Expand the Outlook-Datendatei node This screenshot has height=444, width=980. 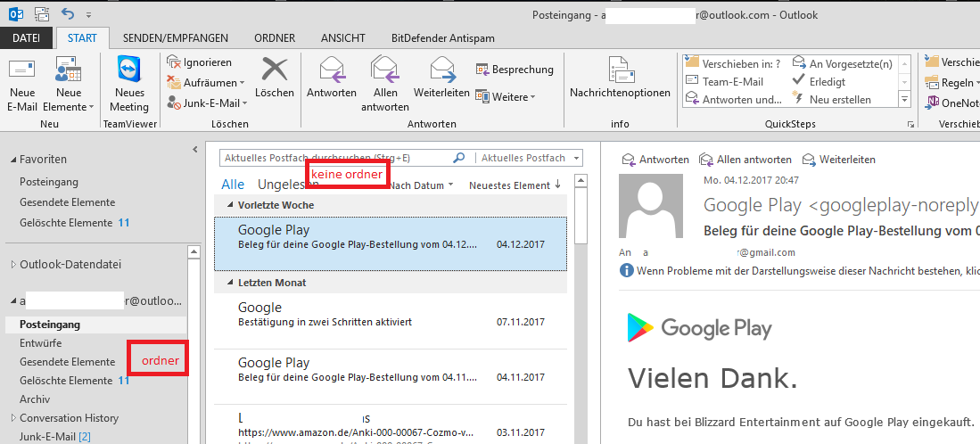click(x=13, y=265)
